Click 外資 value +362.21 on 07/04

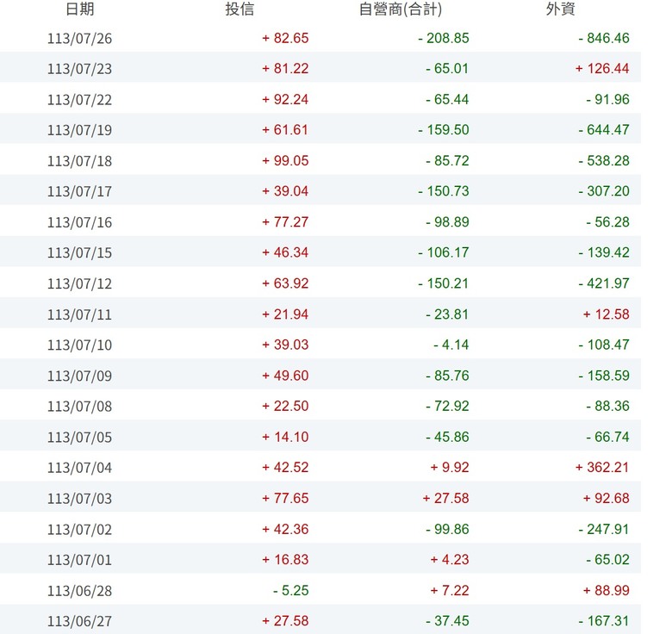pyautogui.click(x=602, y=468)
